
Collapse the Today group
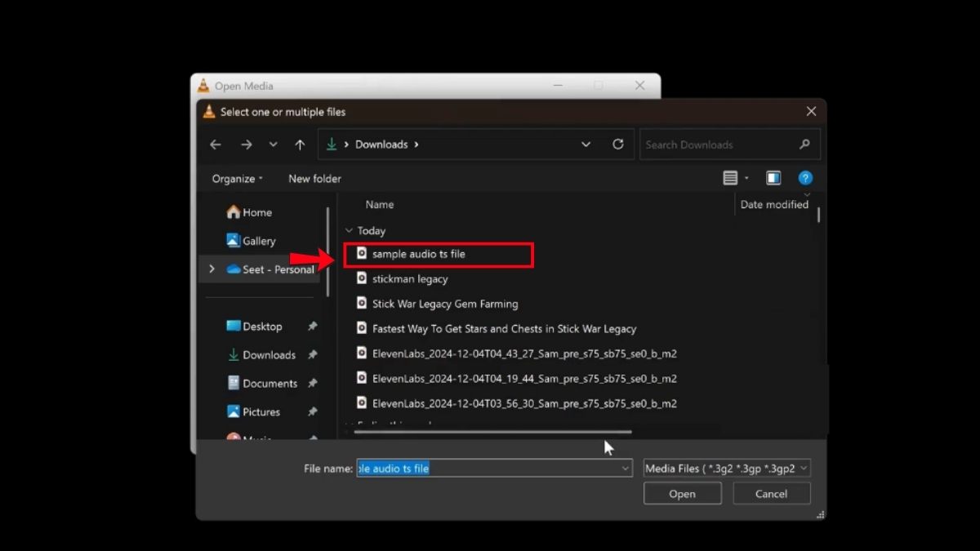(x=349, y=231)
